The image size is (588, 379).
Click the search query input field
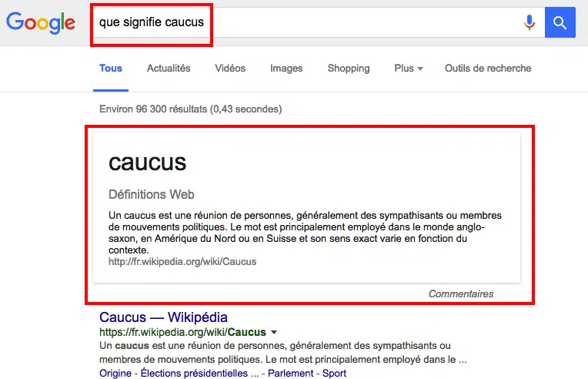pyautogui.click(x=308, y=22)
